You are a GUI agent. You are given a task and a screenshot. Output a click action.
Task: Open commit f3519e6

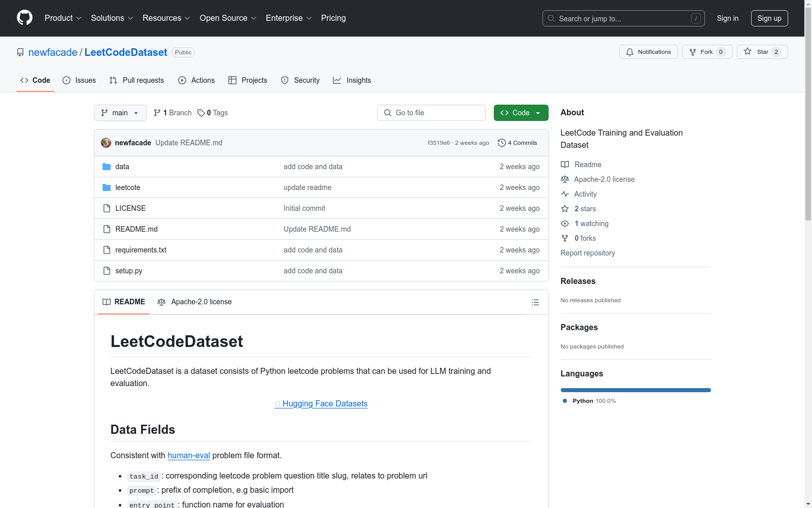pyautogui.click(x=439, y=143)
